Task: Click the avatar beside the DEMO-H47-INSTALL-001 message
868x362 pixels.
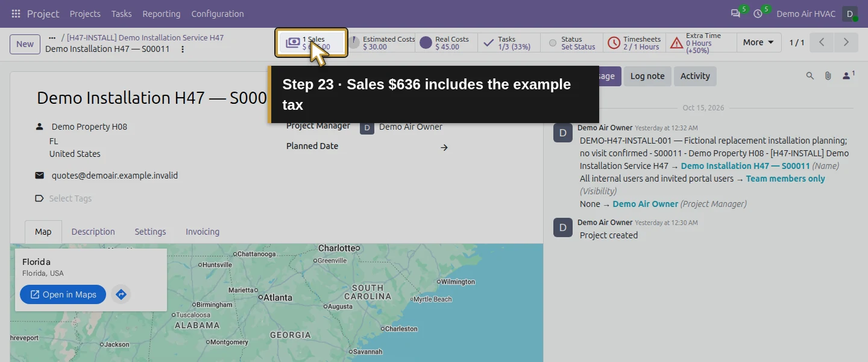Action: pos(563,133)
